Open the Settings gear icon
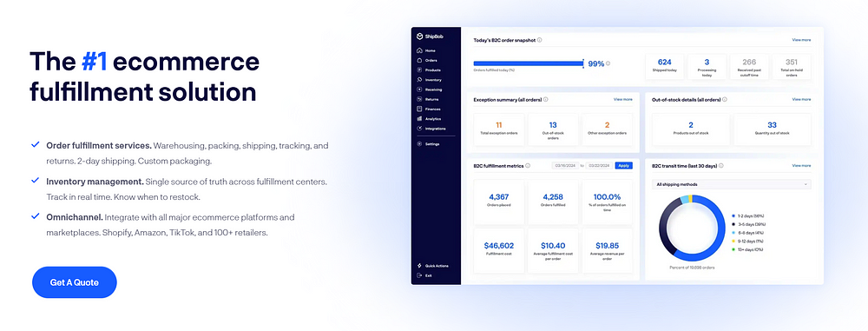This screenshot has height=331, width=868. tap(419, 143)
